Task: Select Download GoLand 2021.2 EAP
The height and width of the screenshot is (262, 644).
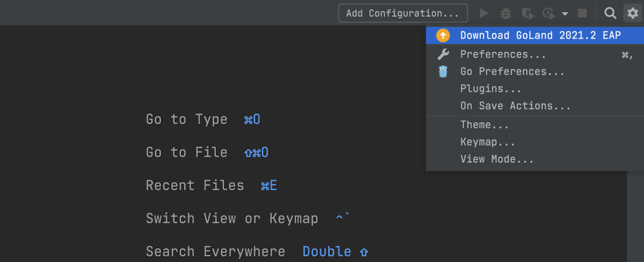Action: point(540,36)
